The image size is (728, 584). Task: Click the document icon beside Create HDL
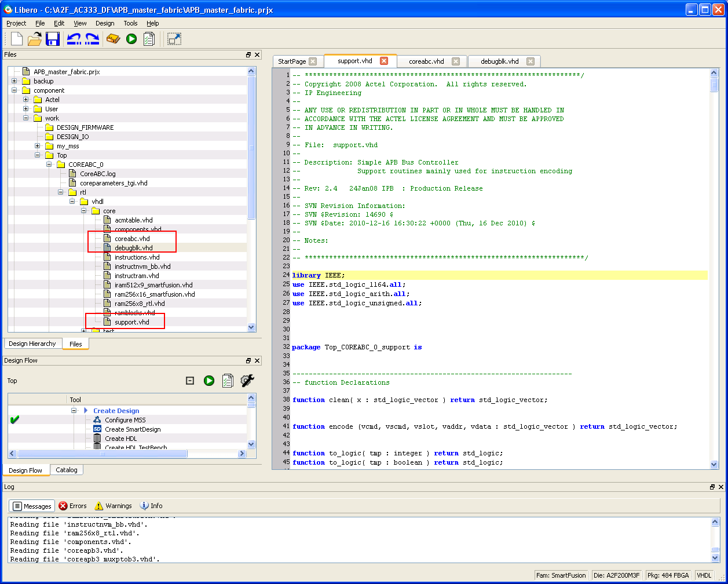point(97,439)
